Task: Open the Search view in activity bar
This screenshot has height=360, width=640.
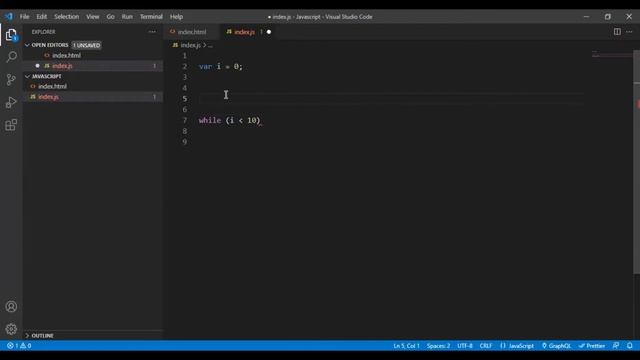Action: (11, 57)
